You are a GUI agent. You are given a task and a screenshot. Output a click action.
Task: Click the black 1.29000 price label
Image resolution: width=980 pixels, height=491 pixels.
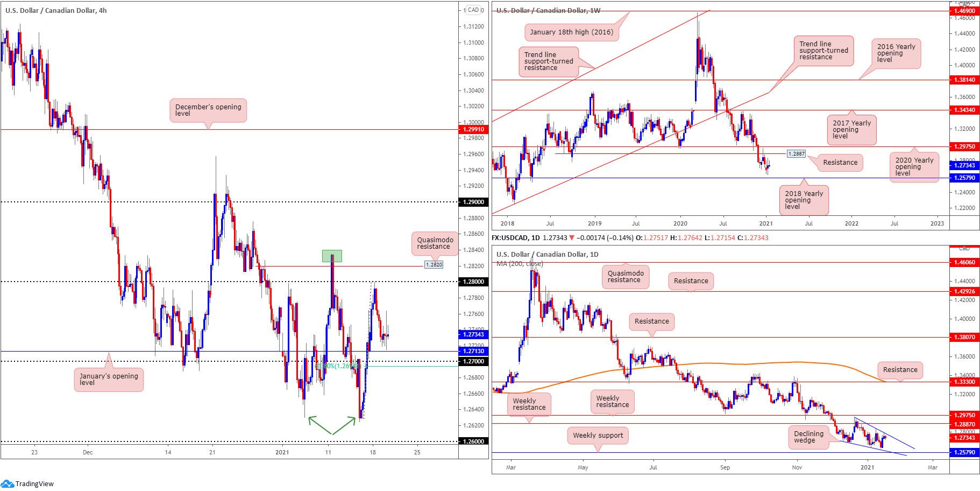473,202
